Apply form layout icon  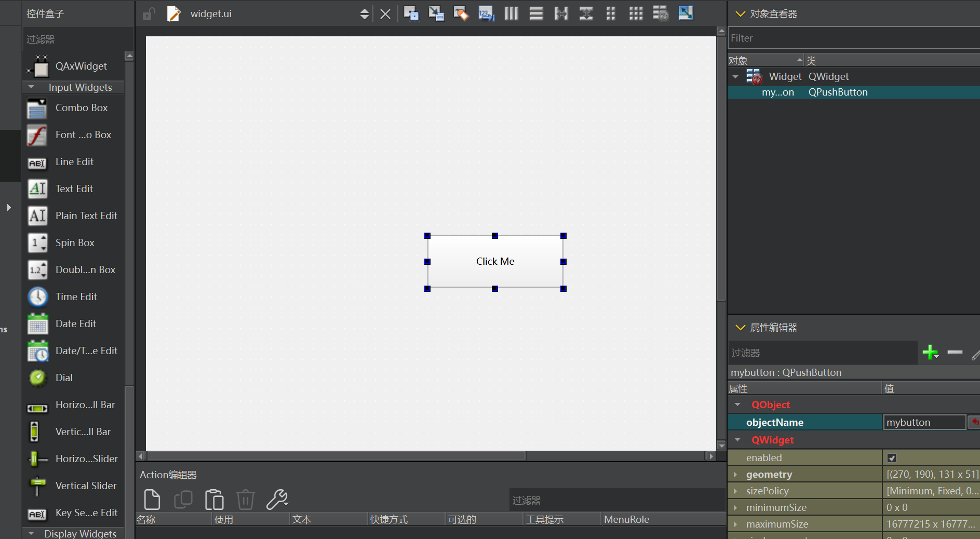[x=611, y=14]
